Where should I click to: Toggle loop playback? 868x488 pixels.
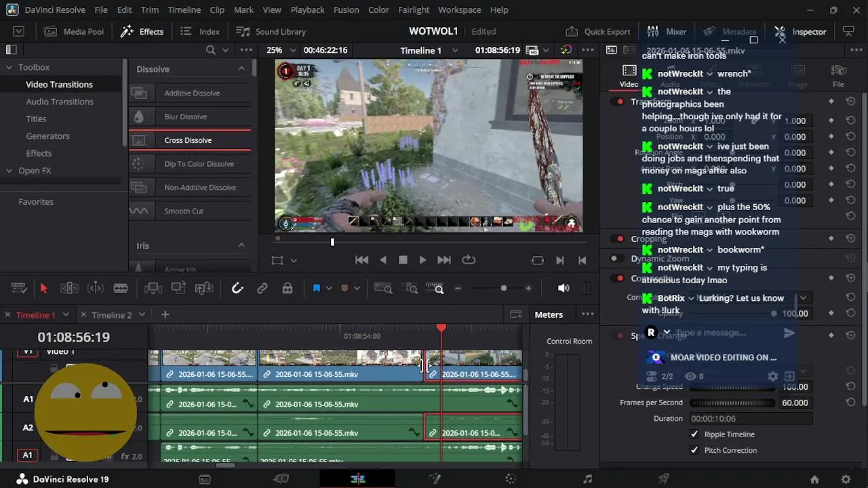point(469,260)
